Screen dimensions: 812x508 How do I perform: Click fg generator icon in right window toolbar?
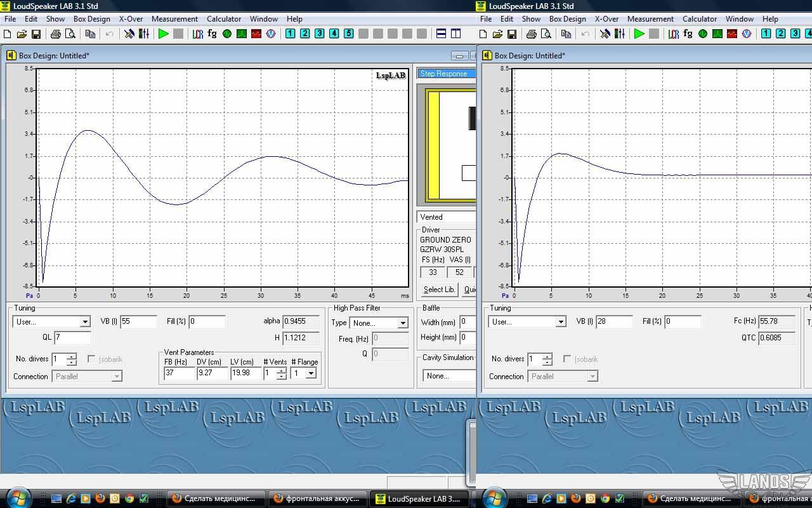point(688,34)
